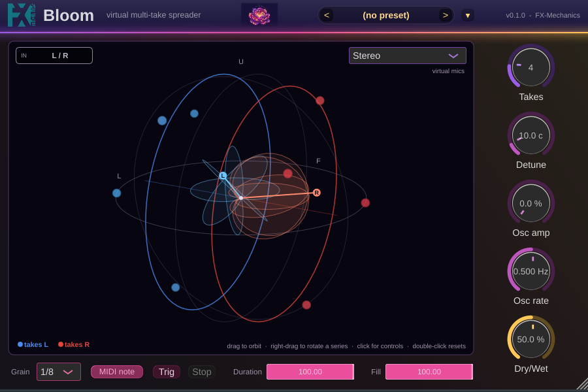Expand the Grain 1/8 dropdown
Viewport: 588px width, 392px height.
[59, 372]
